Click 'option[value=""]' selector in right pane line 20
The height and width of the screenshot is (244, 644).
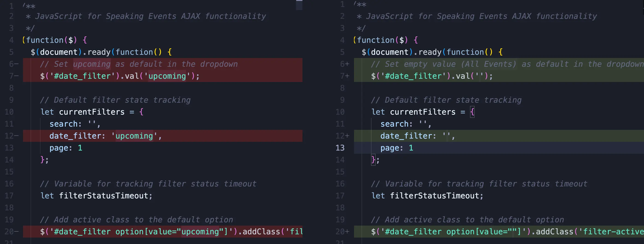point(484,232)
